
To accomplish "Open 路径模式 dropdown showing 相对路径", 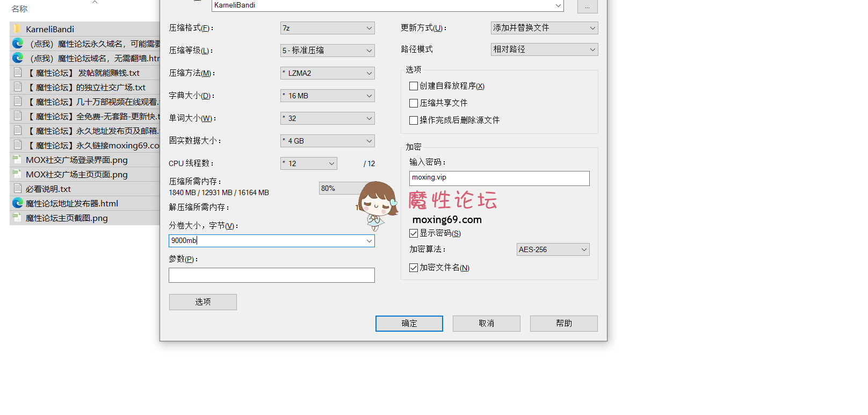I will pos(544,49).
